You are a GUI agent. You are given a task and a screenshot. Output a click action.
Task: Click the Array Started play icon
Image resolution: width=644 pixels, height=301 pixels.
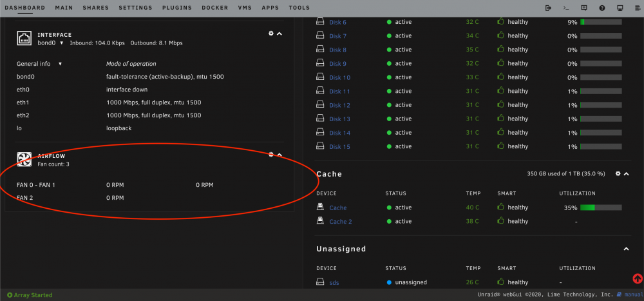tap(10, 295)
